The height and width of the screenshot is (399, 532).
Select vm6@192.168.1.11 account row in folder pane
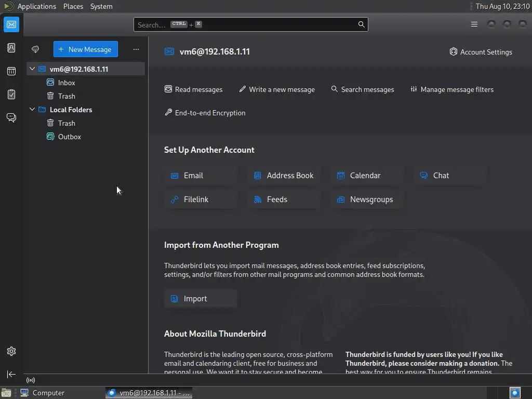click(86, 69)
